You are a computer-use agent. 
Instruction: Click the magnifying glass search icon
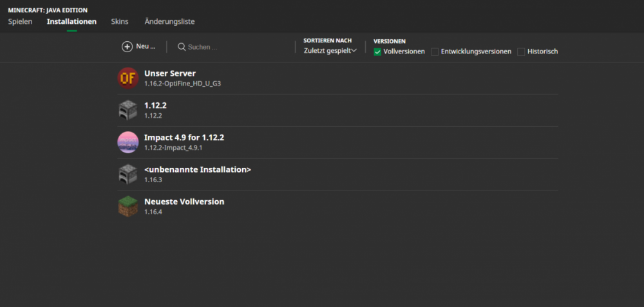point(182,47)
